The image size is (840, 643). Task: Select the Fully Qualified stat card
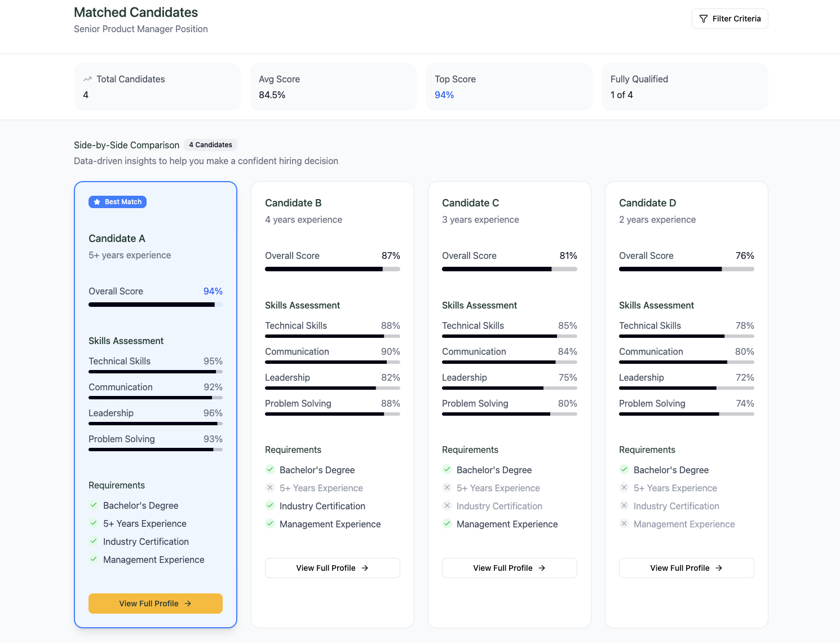point(684,87)
